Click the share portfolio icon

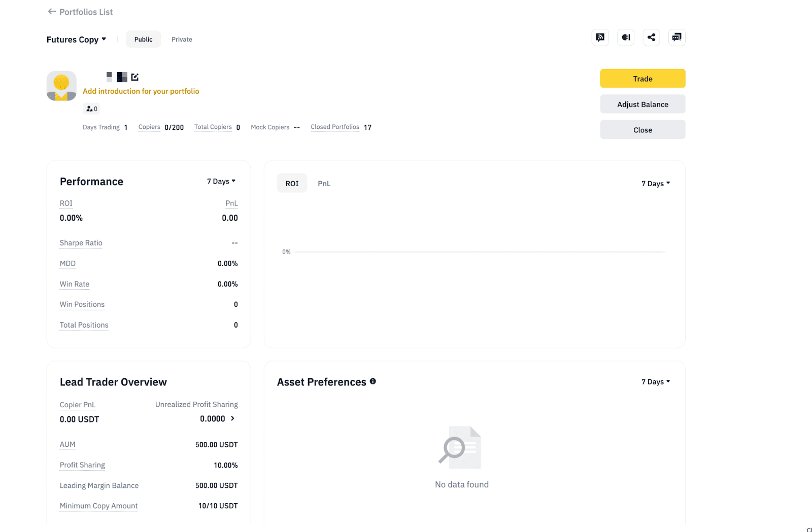pos(651,38)
